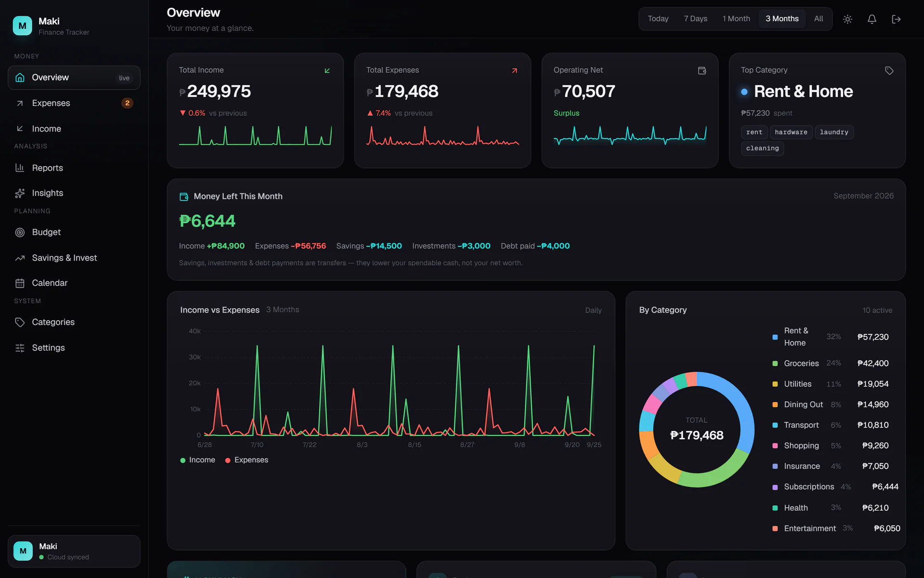Viewport: 924px width, 578px height.
Task: Click the Total Income arrow icon
Action: [327, 71]
